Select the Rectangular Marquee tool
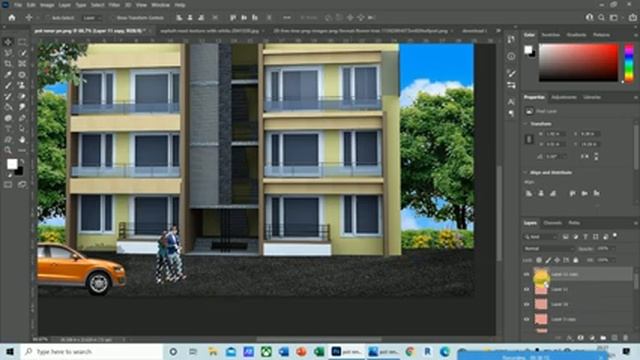Image resolution: width=640 pixels, height=360 pixels. pyautogui.click(x=22, y=42)
